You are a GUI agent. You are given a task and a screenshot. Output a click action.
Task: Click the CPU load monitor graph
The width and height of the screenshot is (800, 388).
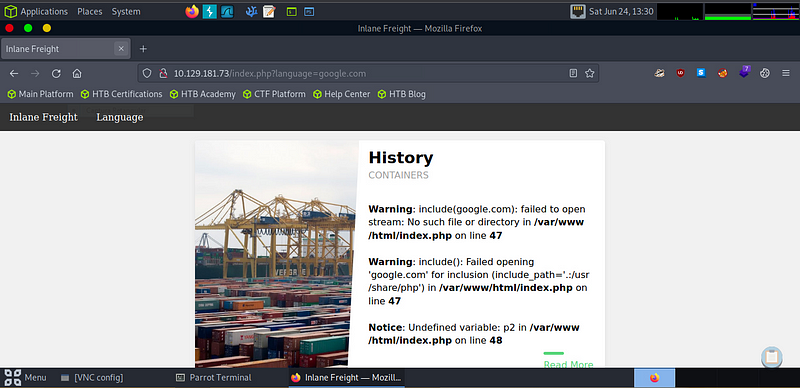click(x=680, y=11)
